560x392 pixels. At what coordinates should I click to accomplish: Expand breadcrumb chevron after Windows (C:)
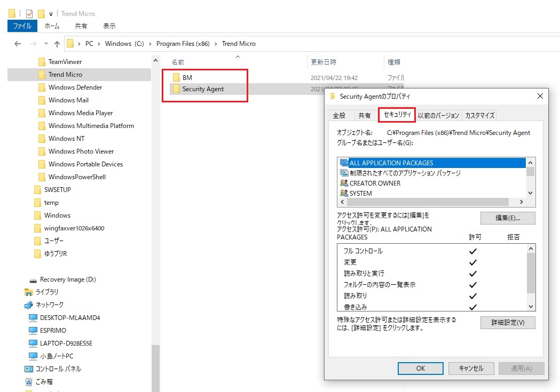tap(149, 44)
